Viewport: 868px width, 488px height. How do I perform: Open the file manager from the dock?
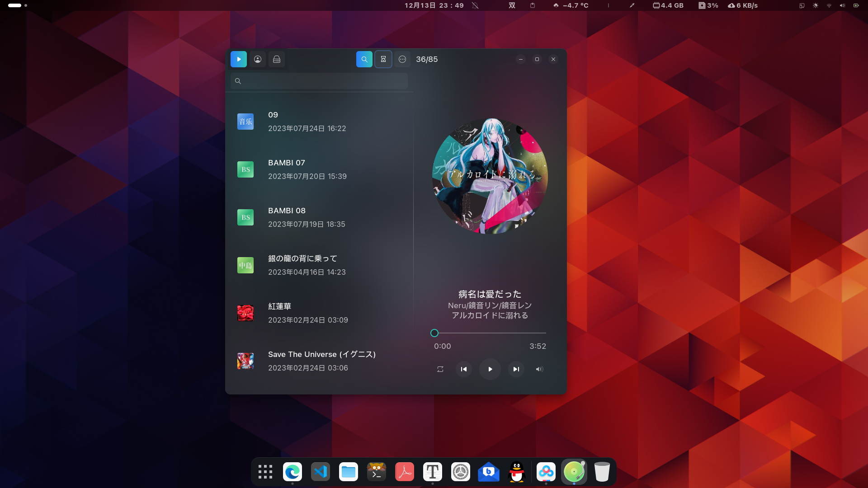[x=348, y=471]
